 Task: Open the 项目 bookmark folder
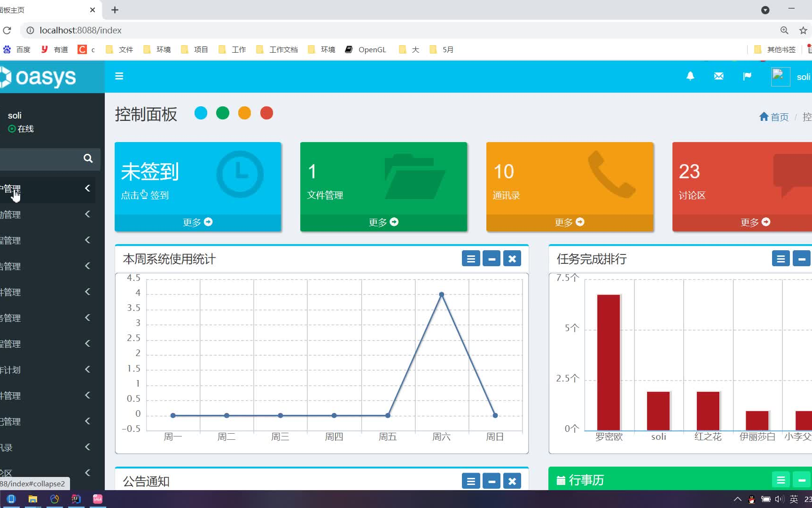[195, 49]
